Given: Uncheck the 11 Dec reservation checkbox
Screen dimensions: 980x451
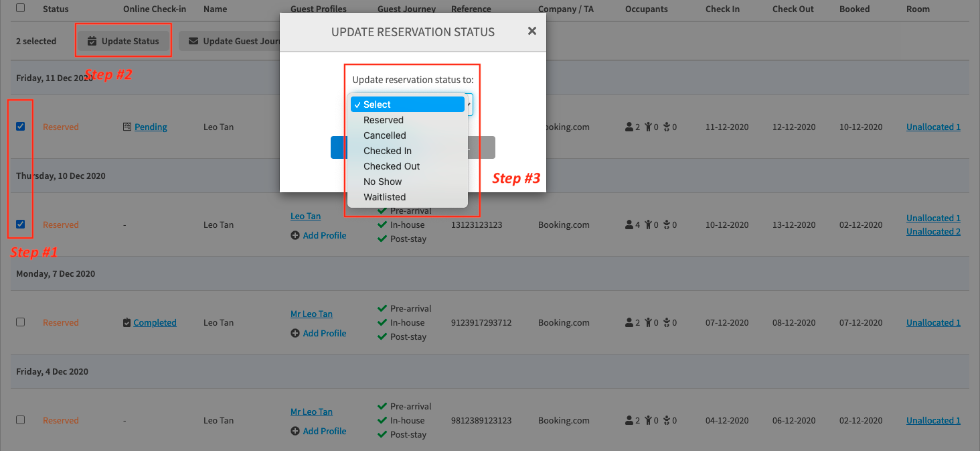Looking at the screenshot, I should click(20, 127).
